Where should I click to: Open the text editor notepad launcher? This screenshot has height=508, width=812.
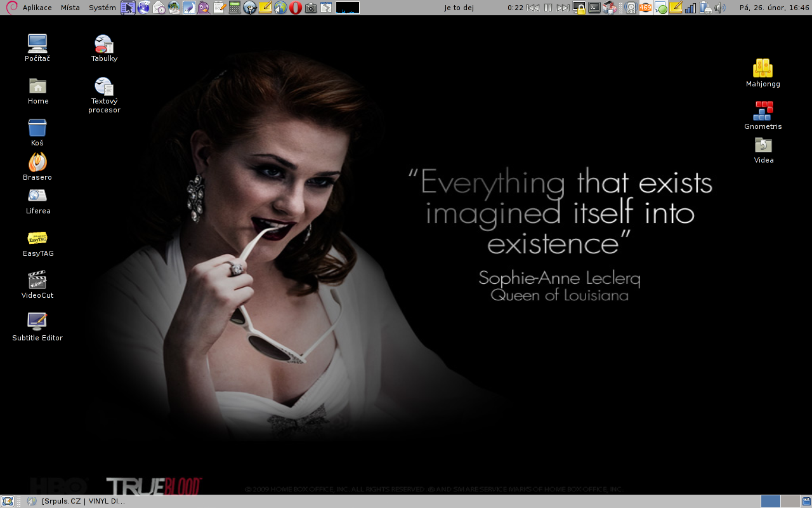219,8
